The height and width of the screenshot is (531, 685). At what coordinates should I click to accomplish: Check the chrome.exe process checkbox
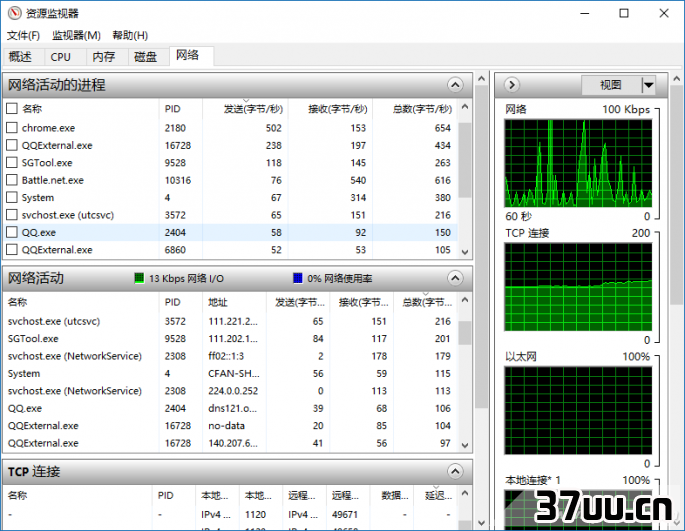(12, 128)
